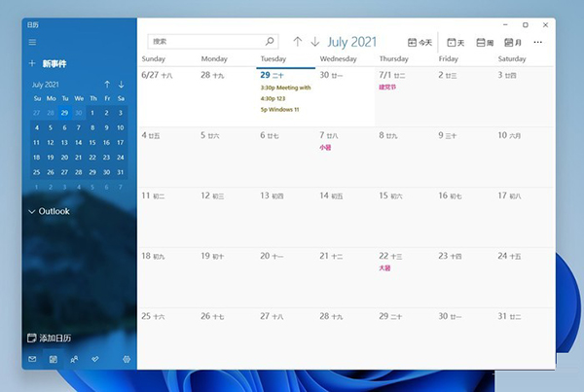Viewport: 584px width, 392px height.
Task: Open People contacts icon in sidebar
Action: [x=75, y=360]
